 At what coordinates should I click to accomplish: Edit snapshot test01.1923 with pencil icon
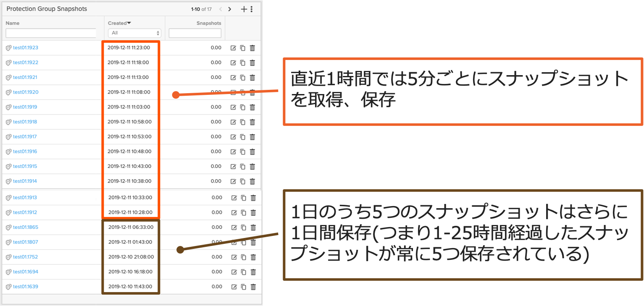point(233,48)
